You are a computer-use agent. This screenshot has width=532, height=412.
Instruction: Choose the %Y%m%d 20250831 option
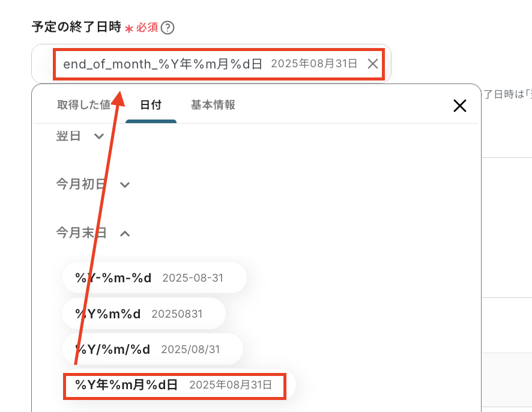(144, 314)
